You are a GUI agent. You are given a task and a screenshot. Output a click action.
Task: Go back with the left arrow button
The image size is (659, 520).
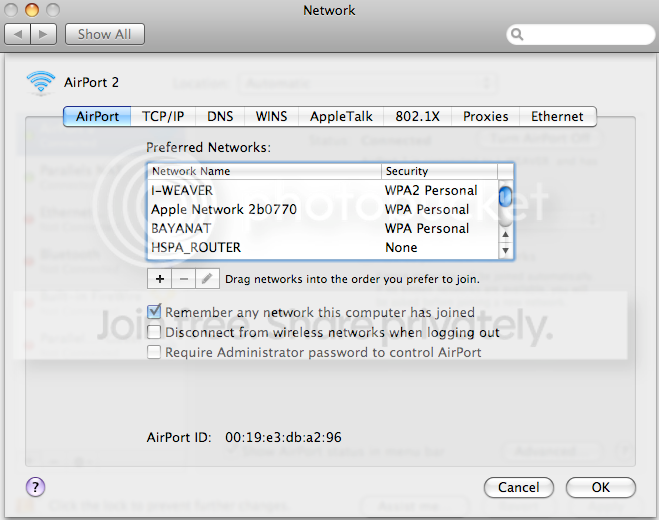pyautogui.click(x=17, y=34)
